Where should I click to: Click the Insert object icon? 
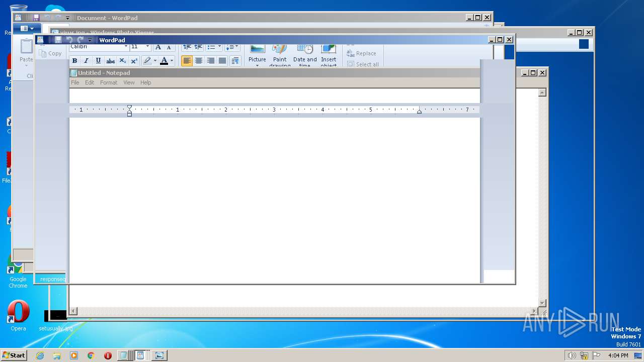(x=329, y=55)
